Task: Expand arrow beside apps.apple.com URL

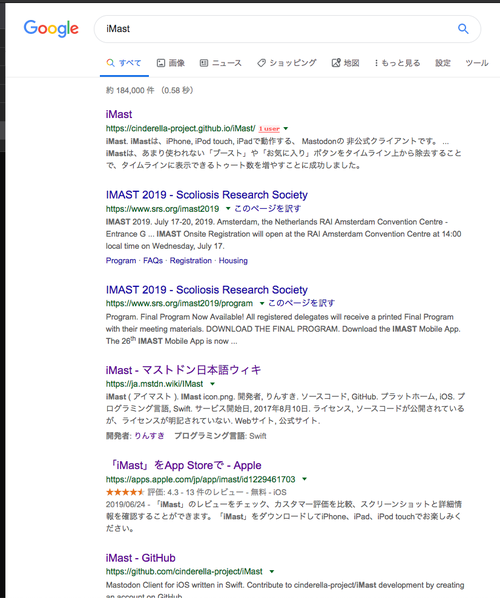Action: [x=304, y=479]
